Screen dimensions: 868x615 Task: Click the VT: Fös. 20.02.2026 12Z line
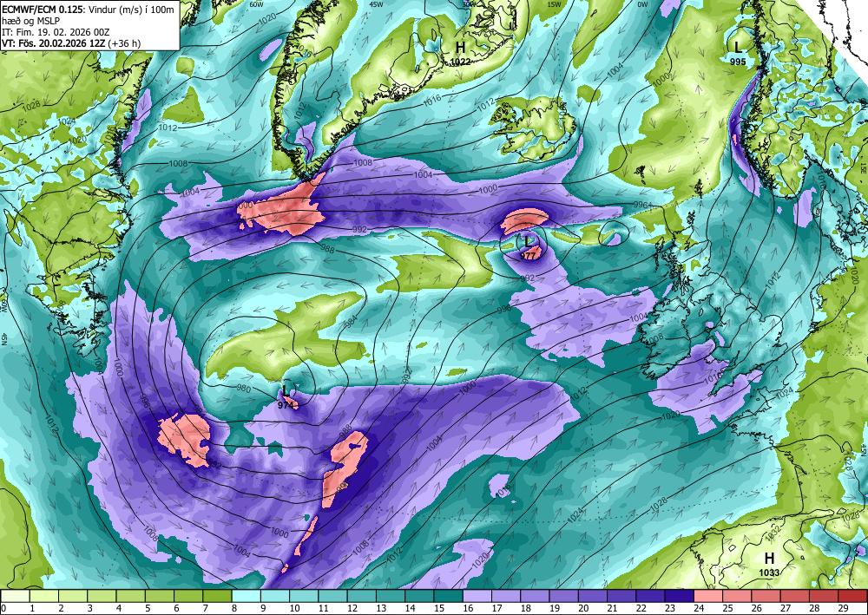click(71, 43)
